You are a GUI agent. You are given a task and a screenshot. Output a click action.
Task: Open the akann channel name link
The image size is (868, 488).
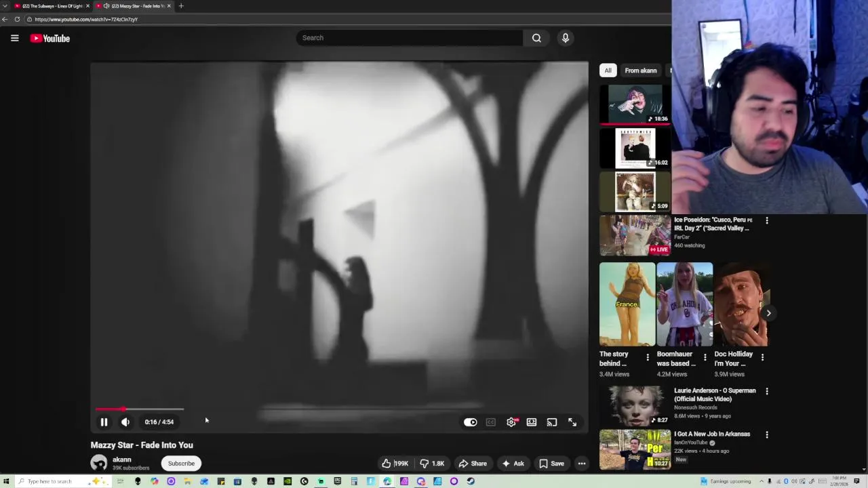122,460
